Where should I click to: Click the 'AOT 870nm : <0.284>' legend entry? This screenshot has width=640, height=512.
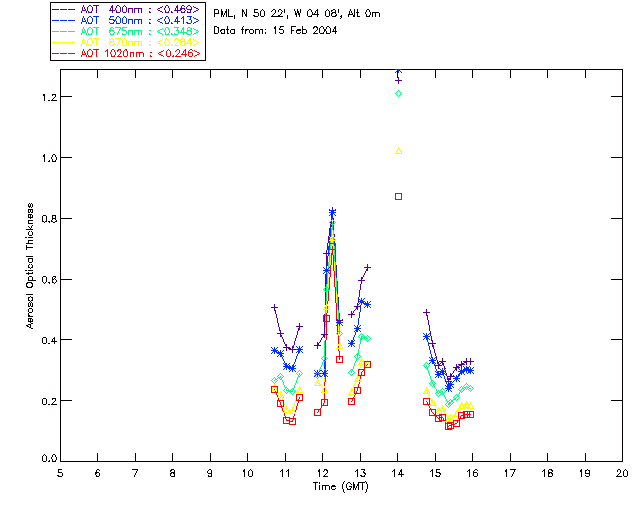click(126, 42)
